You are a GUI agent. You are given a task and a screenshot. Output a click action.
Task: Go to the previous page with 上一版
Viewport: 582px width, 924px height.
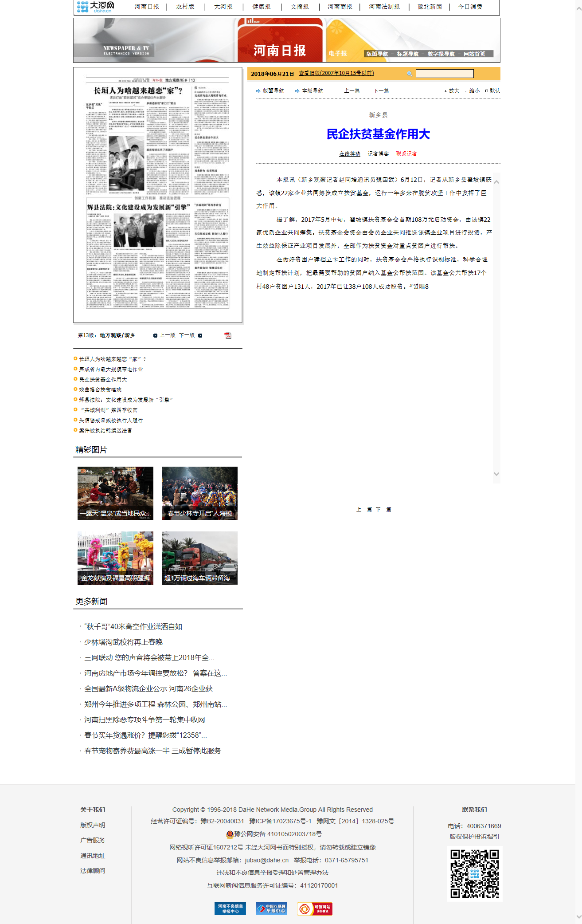pos(168,335)
